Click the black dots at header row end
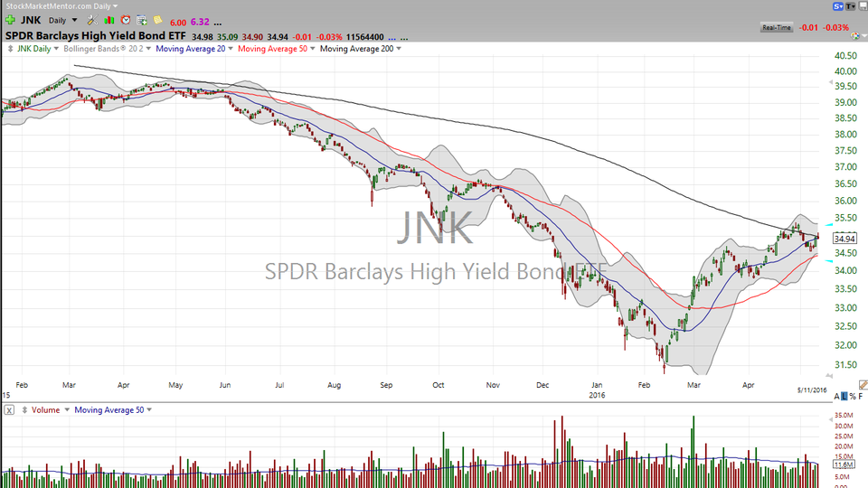Screen dimensions: 868x488 405,38
